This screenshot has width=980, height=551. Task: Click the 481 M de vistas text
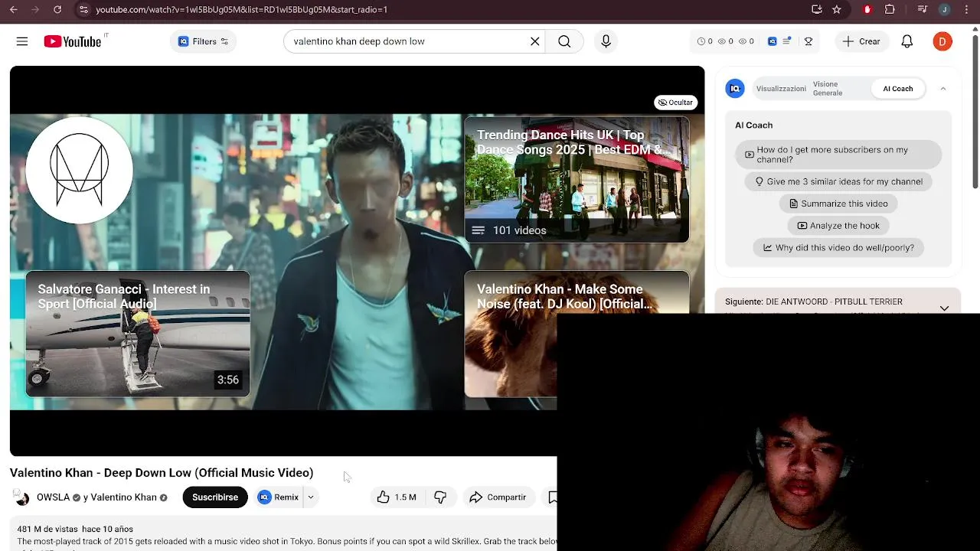(x=47, y=529)
